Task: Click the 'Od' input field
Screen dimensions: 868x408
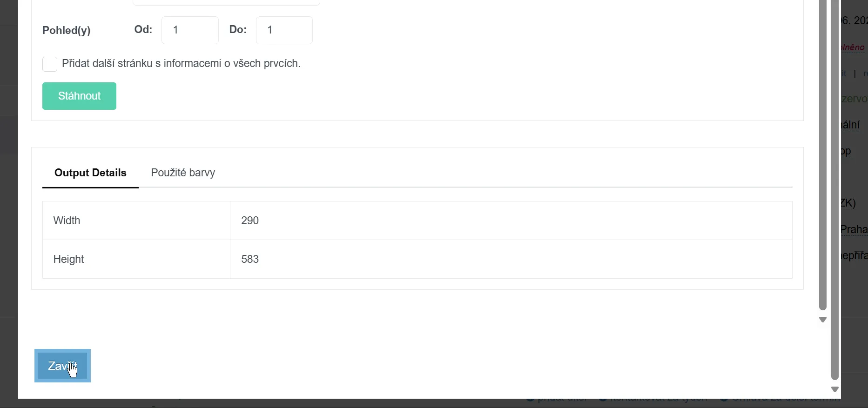Action: [190, 30]
